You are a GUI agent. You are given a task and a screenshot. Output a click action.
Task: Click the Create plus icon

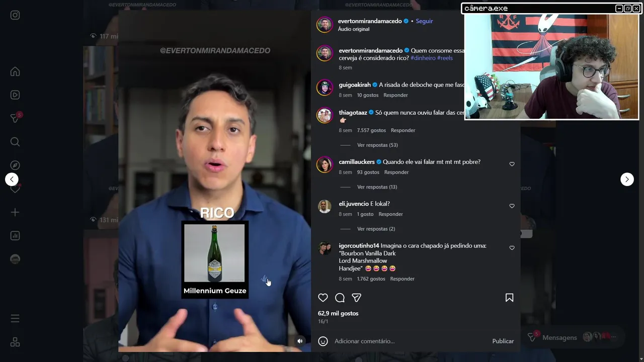15,212
